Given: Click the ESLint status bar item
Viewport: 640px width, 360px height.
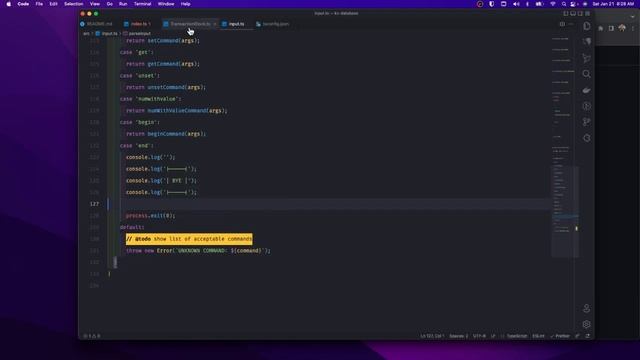Looking at the screenshot, I should click(538, 336).
